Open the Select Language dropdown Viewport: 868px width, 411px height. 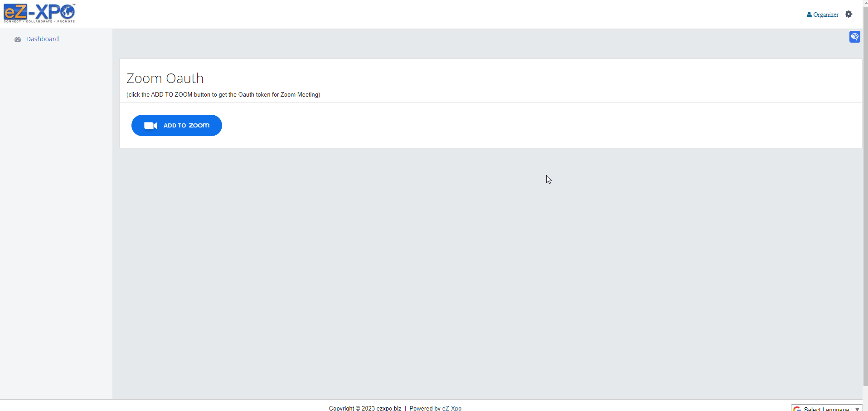click(x=827, y=408)
